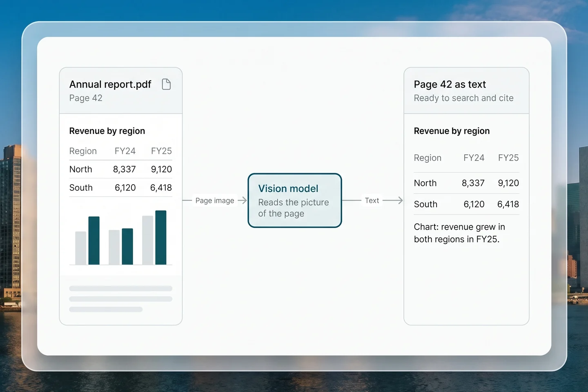
Task: Click the 'Page image' arrow label
Action: point(215,200)
